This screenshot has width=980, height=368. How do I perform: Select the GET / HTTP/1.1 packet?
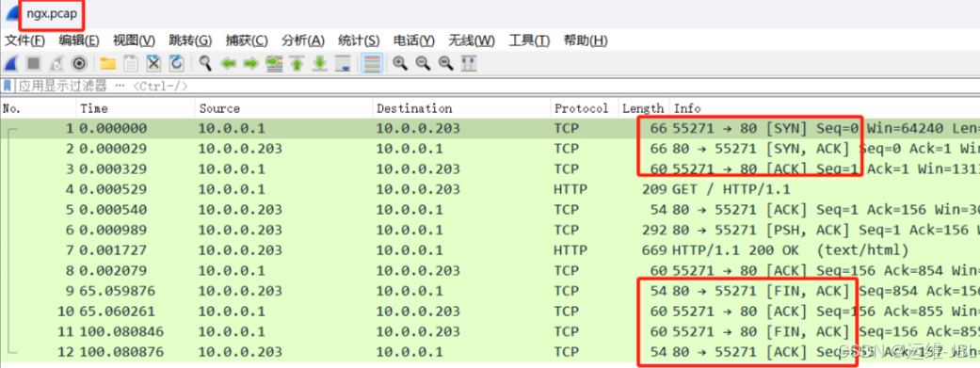490,189
